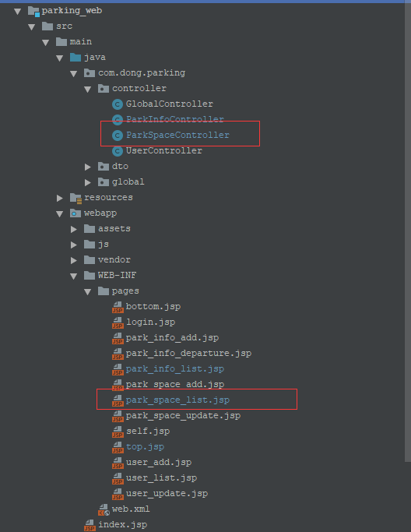Select park_info_list.jsp file
Viewport: 411px width, 532px height.
click(x=174, y=369)
